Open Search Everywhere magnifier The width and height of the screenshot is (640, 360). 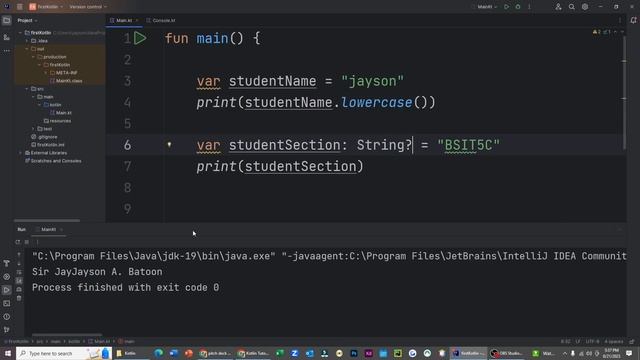pyautogui.click(x=571, y=7)
